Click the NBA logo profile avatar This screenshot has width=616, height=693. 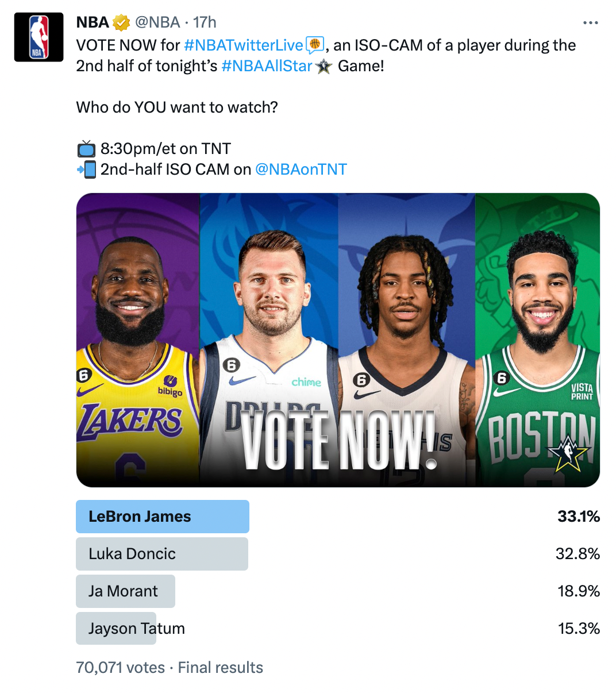(38, 37)
